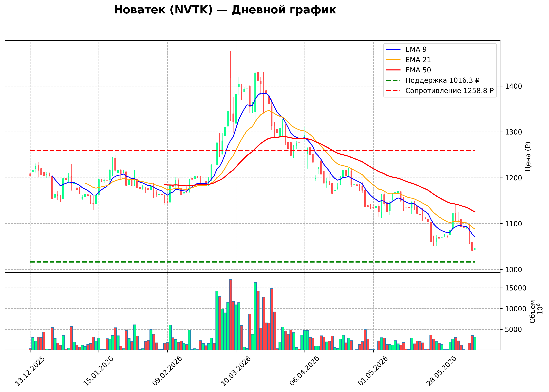Screen dimensions: 549x392
Task: Click the 5000 volume axis tick label
Action: 513,329
